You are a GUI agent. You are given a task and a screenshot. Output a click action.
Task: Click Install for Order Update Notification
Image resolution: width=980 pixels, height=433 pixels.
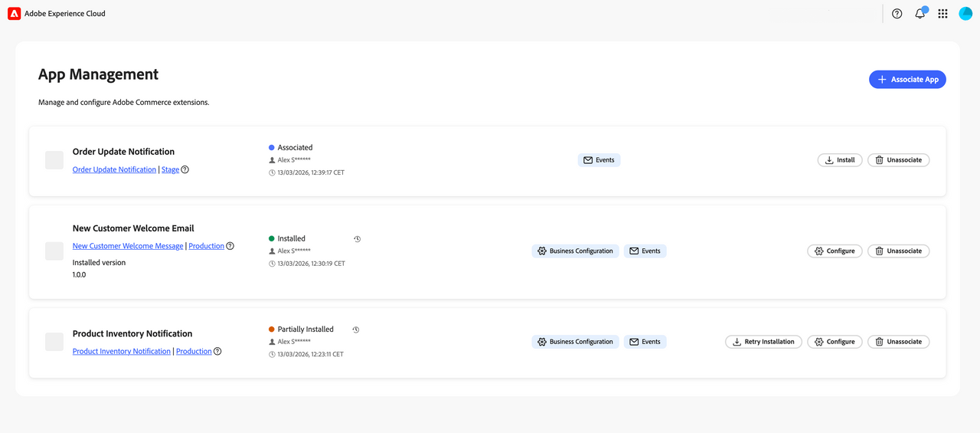tap(840, 160)
